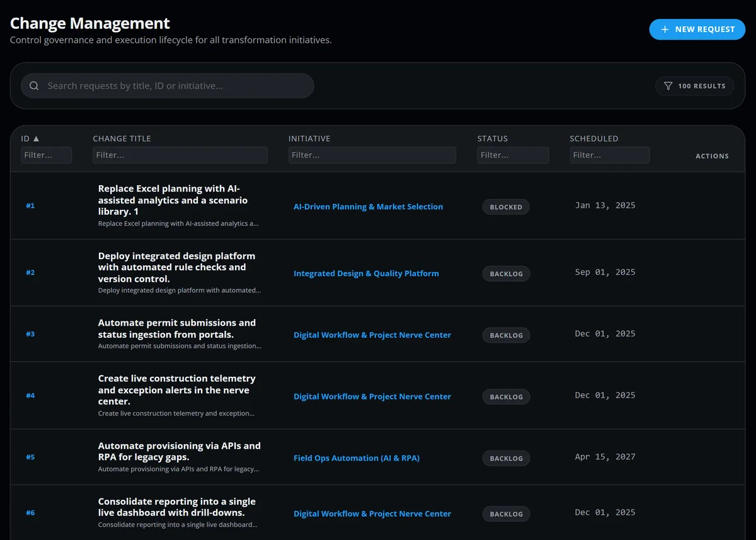Click the funnel filter icon
Image resolution: width=756 pixels, height=540 pixels.
click(668, 86)
